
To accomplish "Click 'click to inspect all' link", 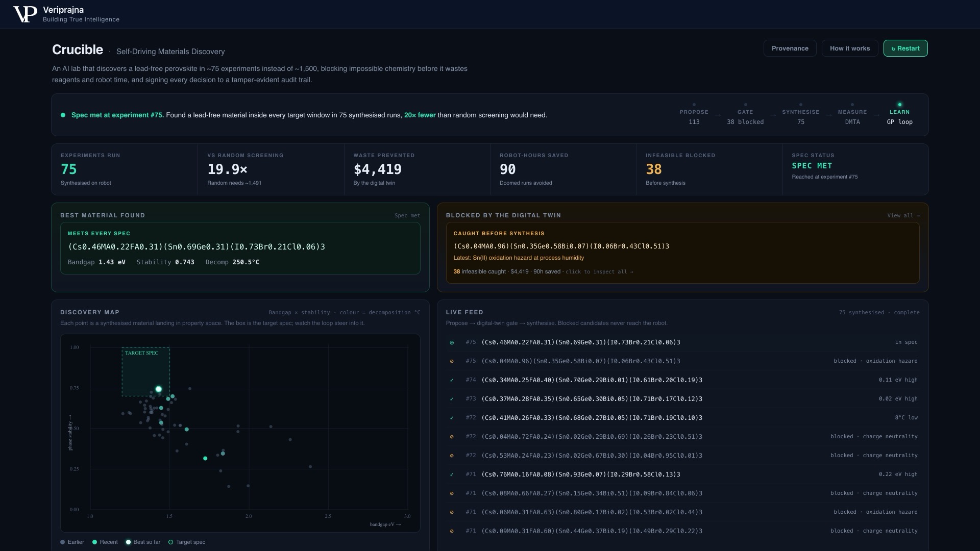I will [x=599, y=272].
